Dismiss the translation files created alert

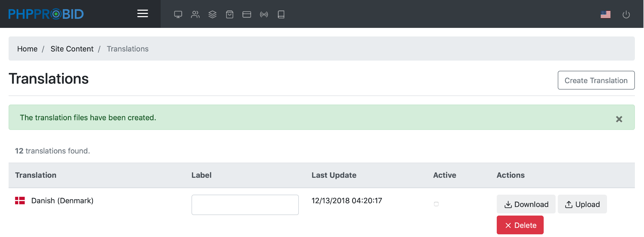coord(619,119)
